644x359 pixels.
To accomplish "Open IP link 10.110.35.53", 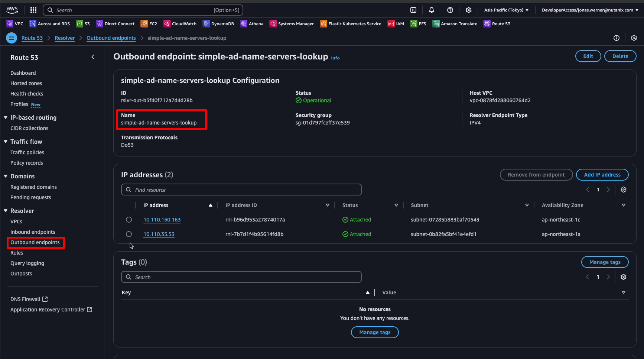I will [x=159, y=234].
